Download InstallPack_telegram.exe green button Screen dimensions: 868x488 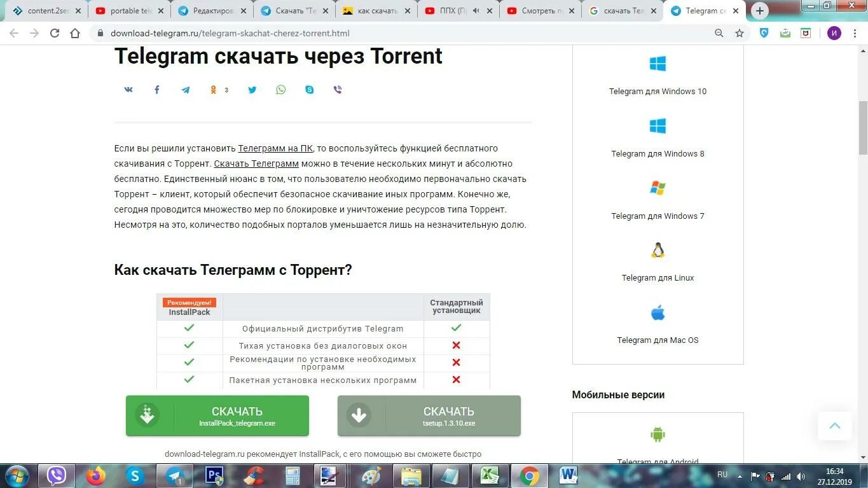pos(217,415)
